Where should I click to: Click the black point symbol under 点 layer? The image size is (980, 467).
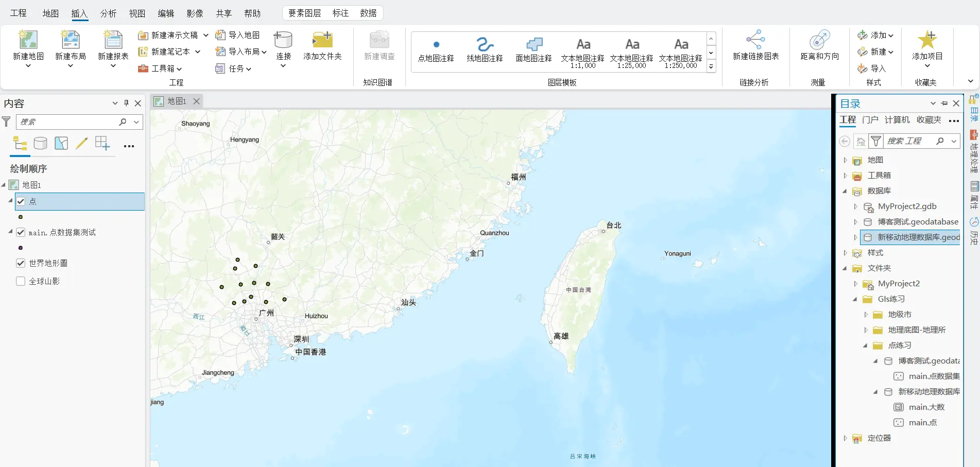[21, 217]
